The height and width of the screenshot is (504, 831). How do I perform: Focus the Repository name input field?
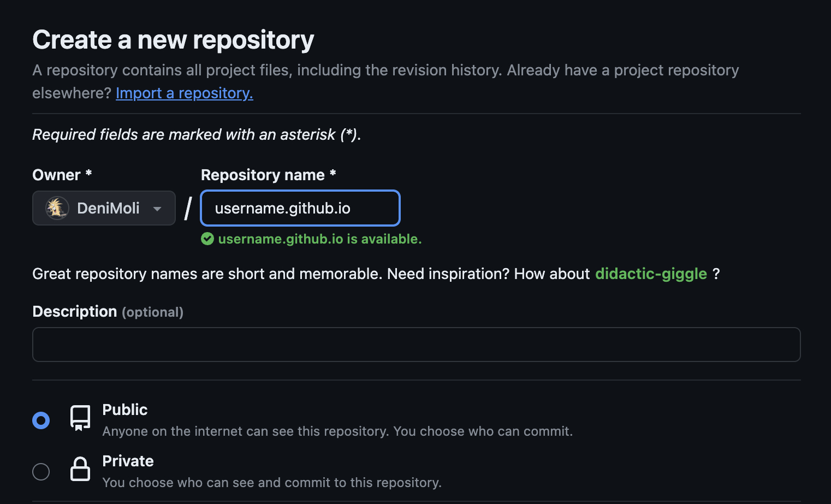point(300,208)
